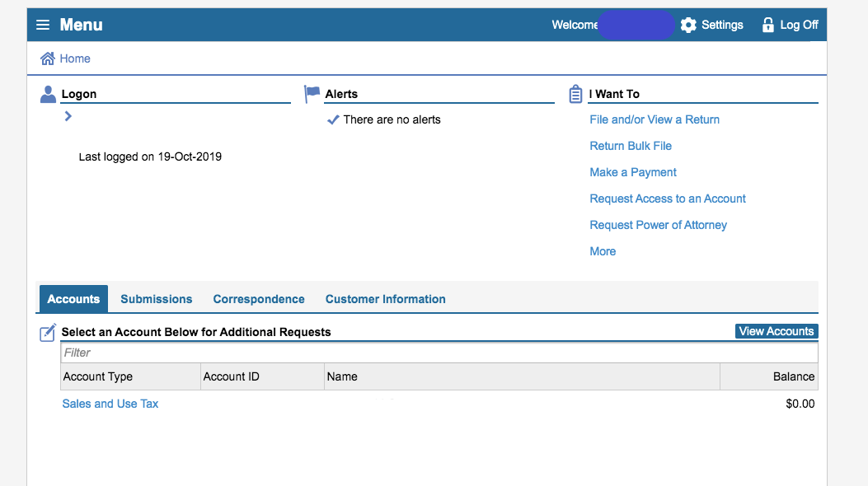Image resolution: width=868 pixels, height=486 pixels.
Task: Open the Sales and Use Tax account
Action: click(x=110, y=404)
